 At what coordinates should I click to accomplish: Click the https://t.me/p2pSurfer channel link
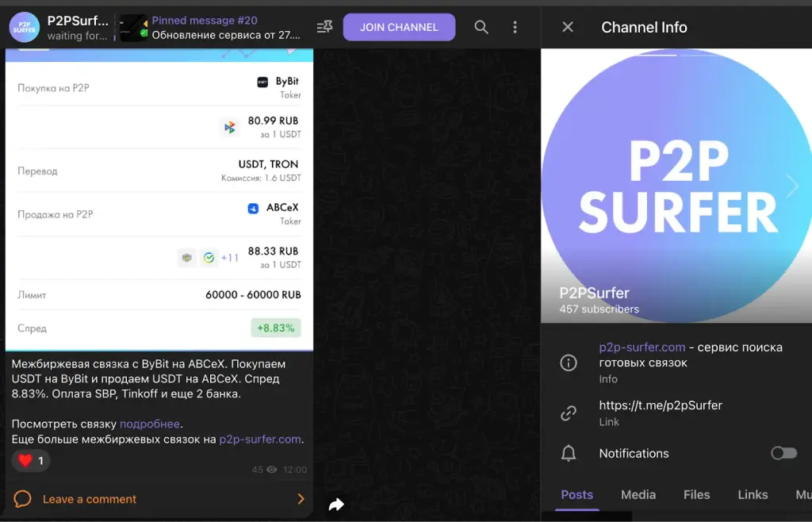[661, 405]
